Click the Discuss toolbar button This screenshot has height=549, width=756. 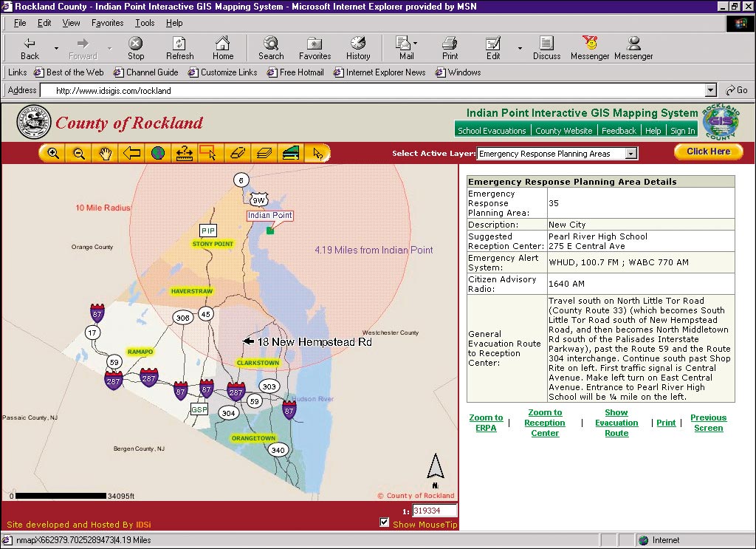[546, 49]
